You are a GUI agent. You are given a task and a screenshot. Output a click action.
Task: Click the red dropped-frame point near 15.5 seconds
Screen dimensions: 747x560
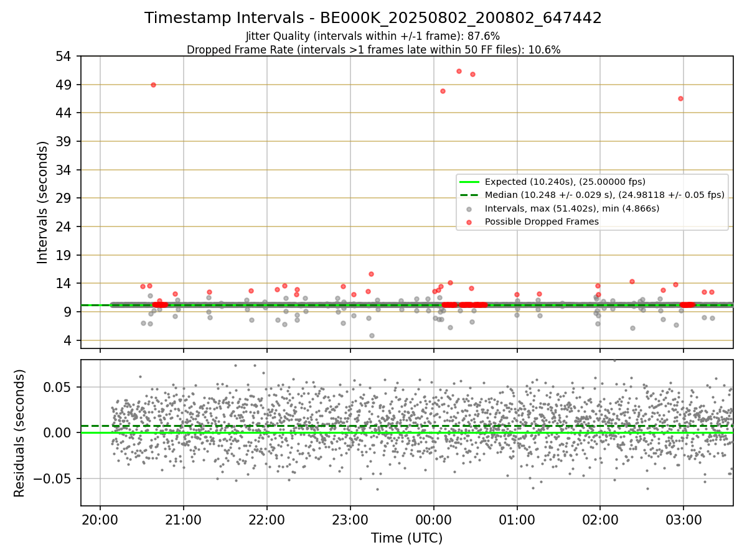tap(371, 274)
